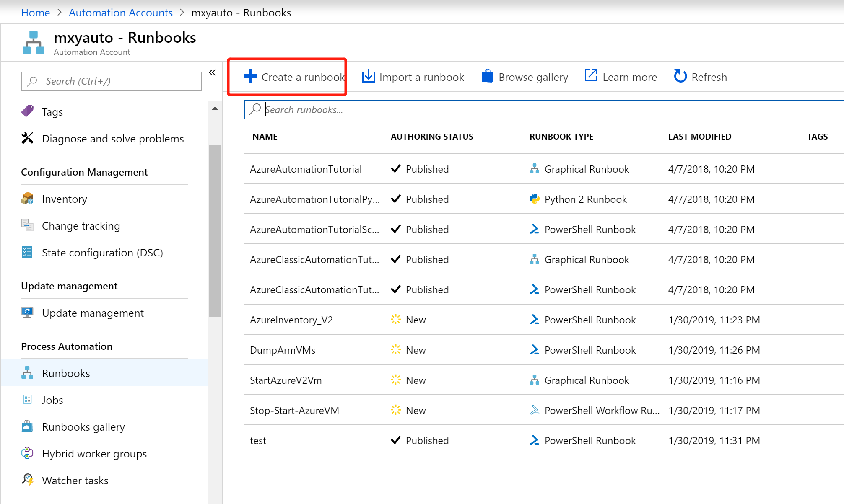Click the Tags purple tag icon
This screenshot has width=844, height=504.
coord(27,111)
